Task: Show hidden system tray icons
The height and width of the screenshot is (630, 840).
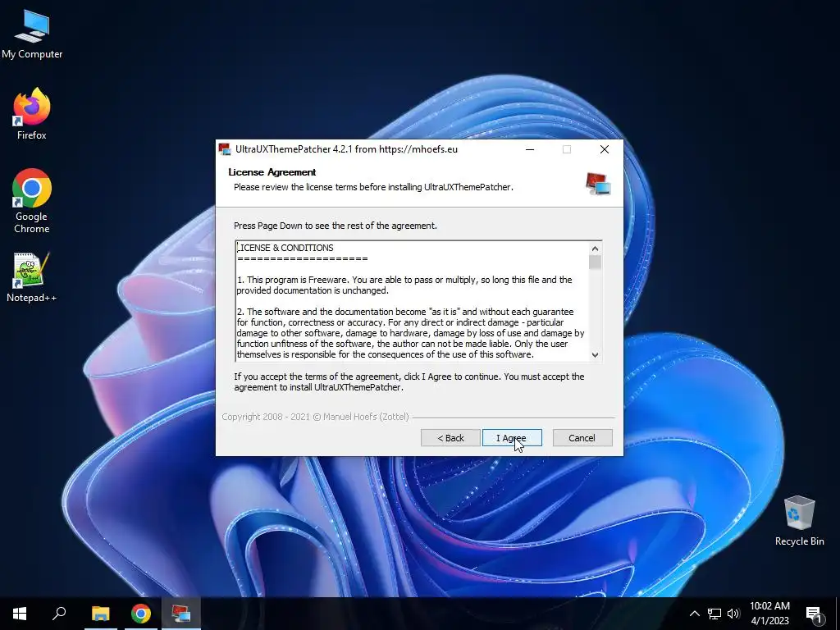Action: (x=694, y=614)
